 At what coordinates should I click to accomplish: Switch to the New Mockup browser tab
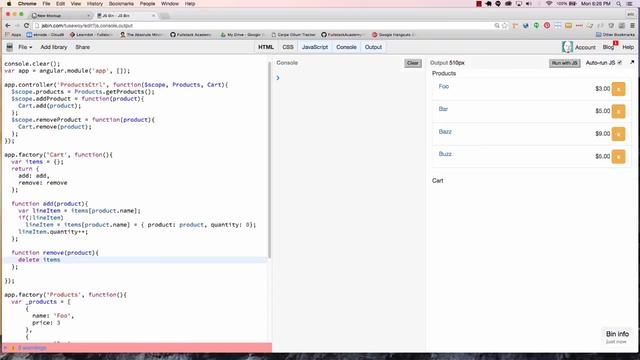[61, 16]
